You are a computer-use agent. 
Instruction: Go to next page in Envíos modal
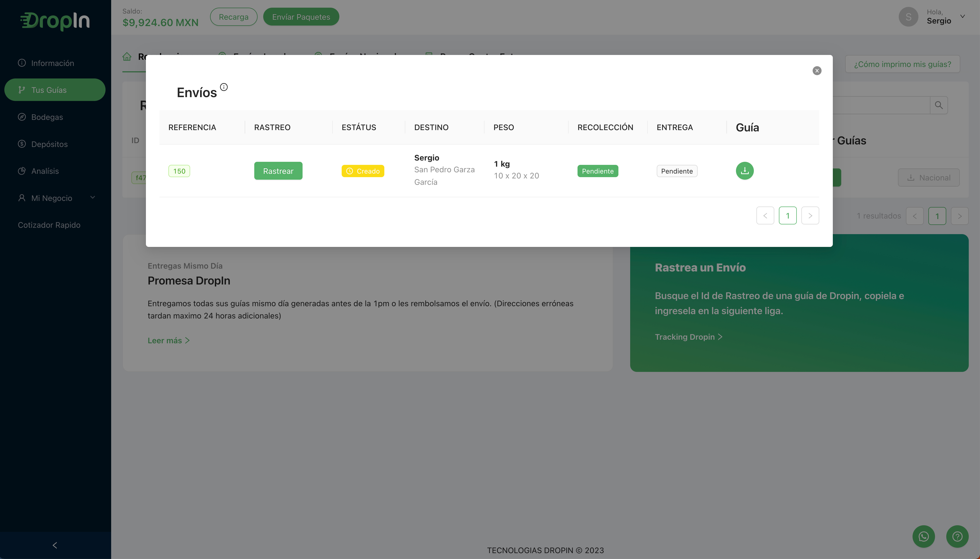pyautogui.click(x=810, y=216)
